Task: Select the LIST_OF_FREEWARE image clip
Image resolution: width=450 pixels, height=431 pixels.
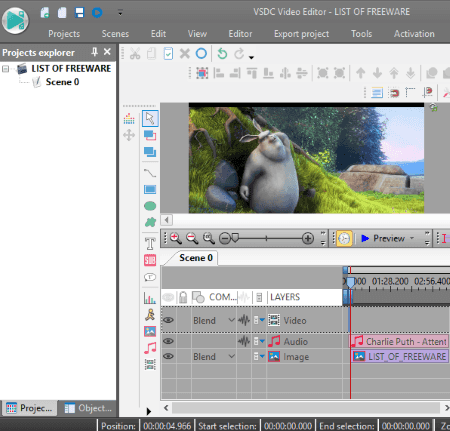Action: pos(399,356)
